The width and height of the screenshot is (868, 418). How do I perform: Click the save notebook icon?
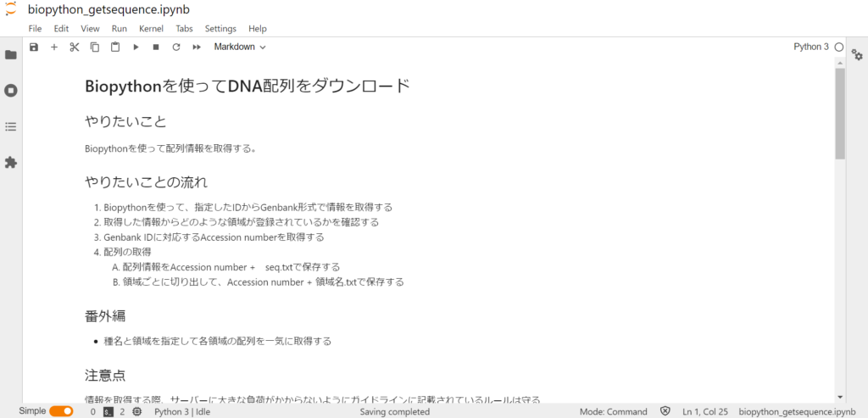click(34, 47)
